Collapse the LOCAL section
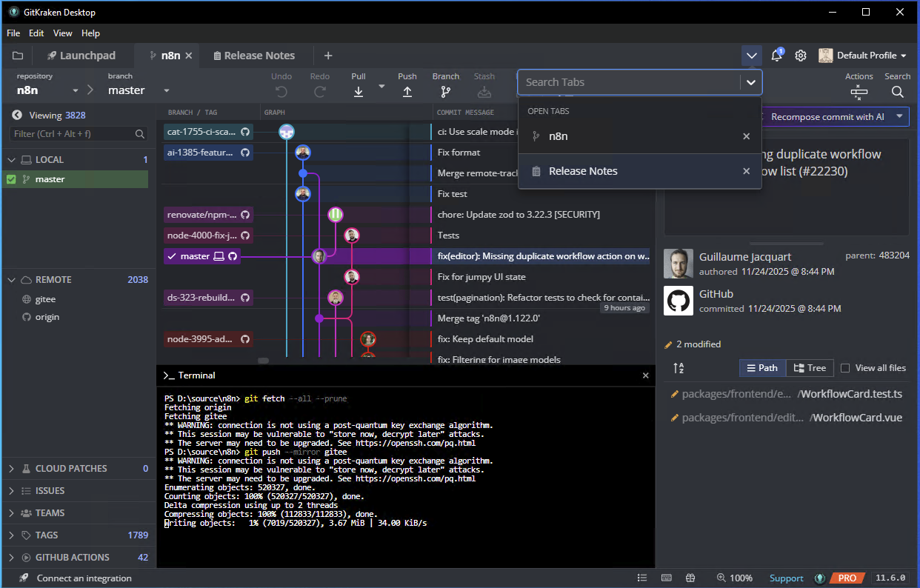This screenshot has height=588, width=920. point(11,160)
